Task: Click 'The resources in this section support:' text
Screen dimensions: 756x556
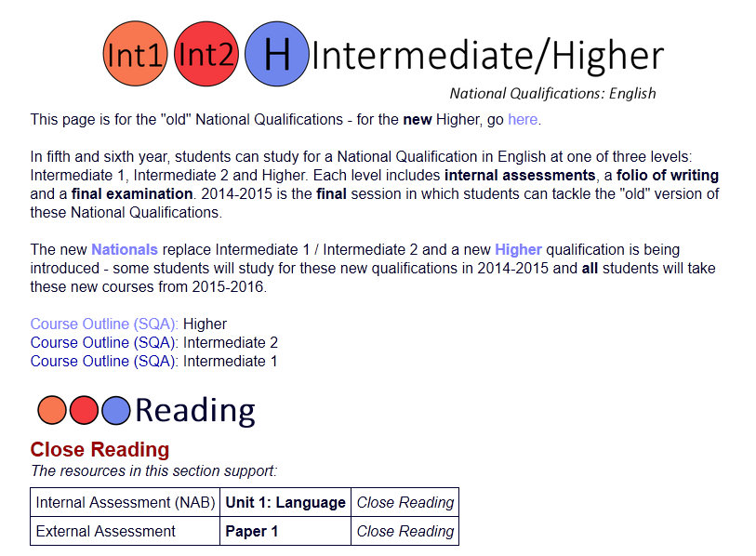Action: pyautogui.click(x=153, y=470)
